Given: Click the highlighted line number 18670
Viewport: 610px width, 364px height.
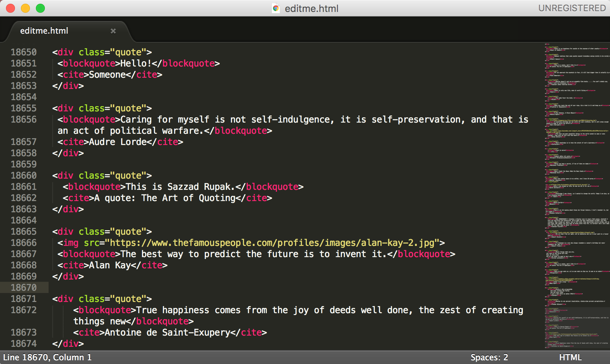Looking at the screenshot, I should click(24, 288).
